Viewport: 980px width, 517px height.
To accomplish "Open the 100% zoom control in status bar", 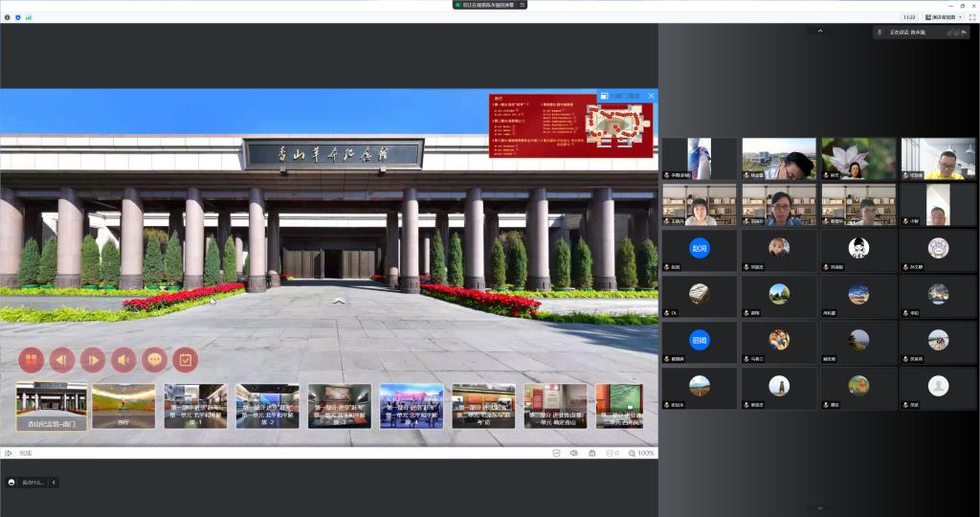I will (642, 453).
